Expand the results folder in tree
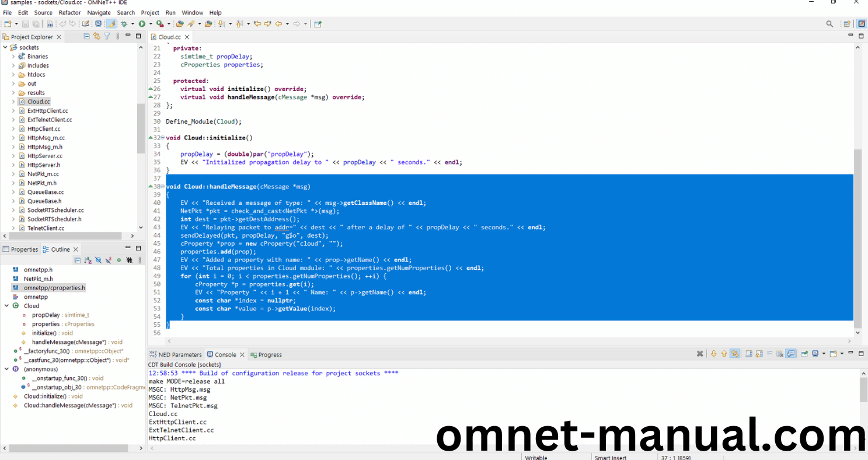This screenshot has width=868, height=460. [x=13, y=93]
